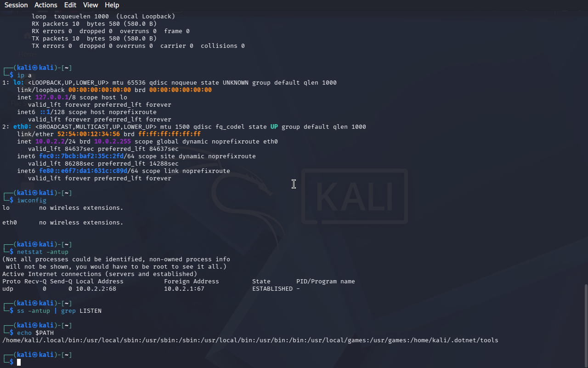
Task: Click the 'iwconfig' command text
Action: point(32,201)
